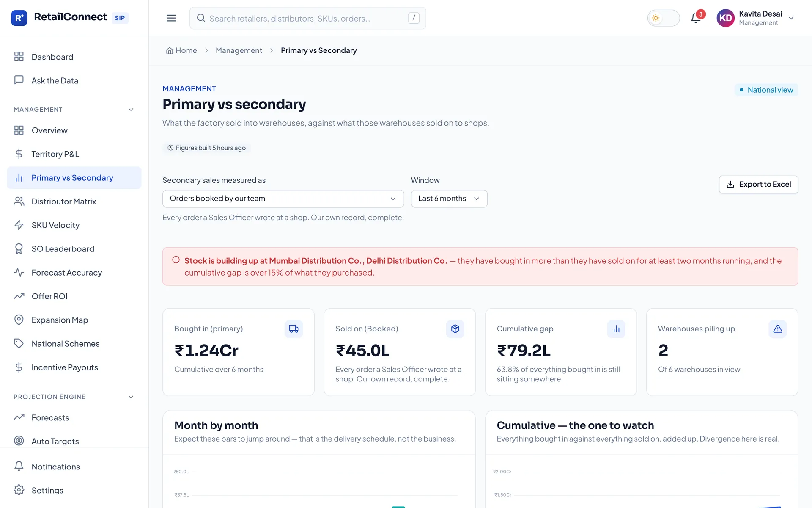Click the Home breadcrumb link
This screenshot has width=812, height=508.
(x=181, y=51)
